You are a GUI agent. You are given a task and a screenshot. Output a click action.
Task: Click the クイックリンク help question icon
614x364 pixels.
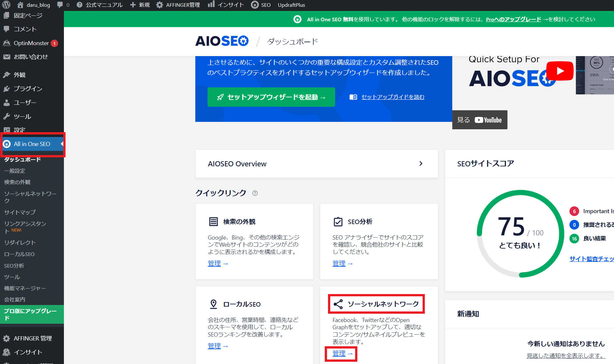click(255, 193)
